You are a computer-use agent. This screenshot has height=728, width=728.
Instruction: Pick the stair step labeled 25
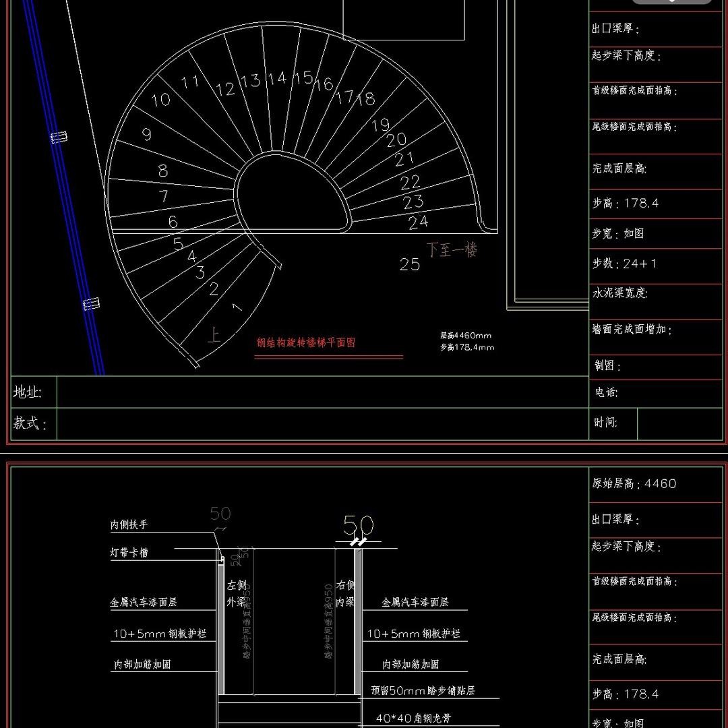(410, 264)
